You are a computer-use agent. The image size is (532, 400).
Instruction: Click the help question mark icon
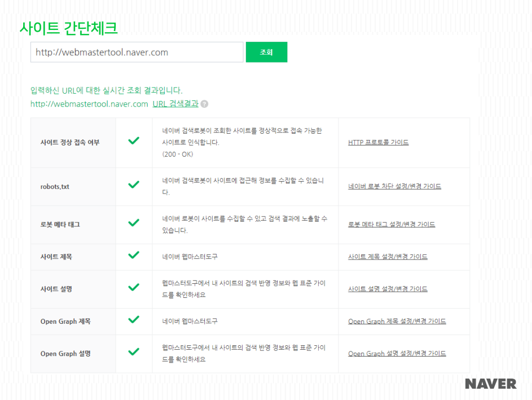pyautogui.click(x=204, y=104)
